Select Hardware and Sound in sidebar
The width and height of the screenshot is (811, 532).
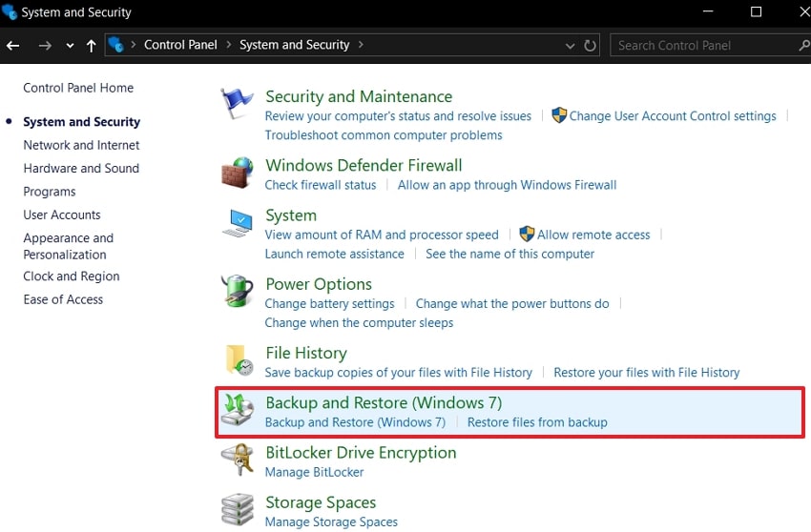[x=81, y=168]
